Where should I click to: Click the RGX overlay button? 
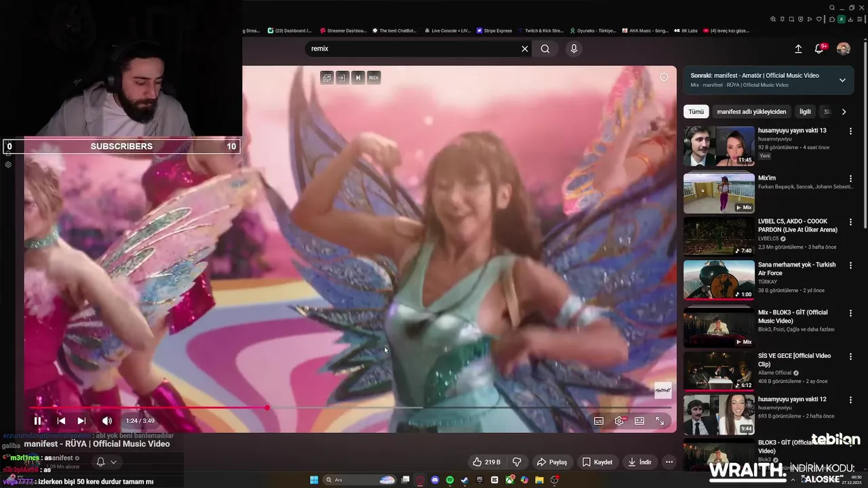click(374, 78)
